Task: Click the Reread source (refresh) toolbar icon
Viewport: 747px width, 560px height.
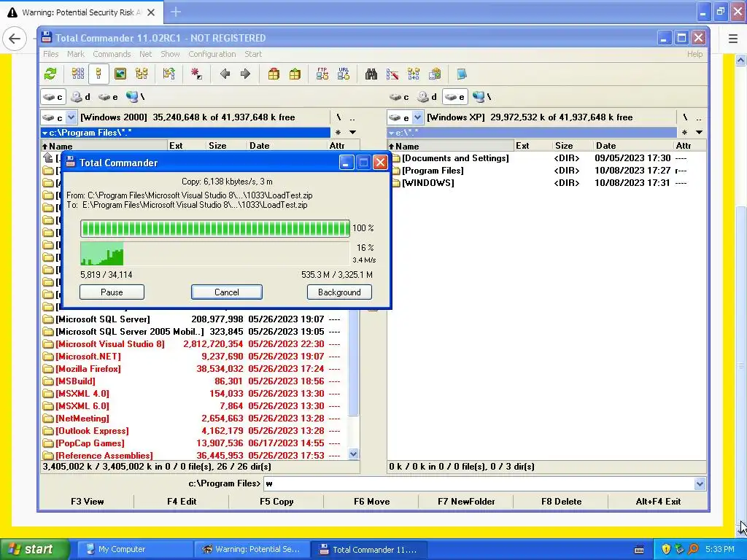Action: [50, 74]
